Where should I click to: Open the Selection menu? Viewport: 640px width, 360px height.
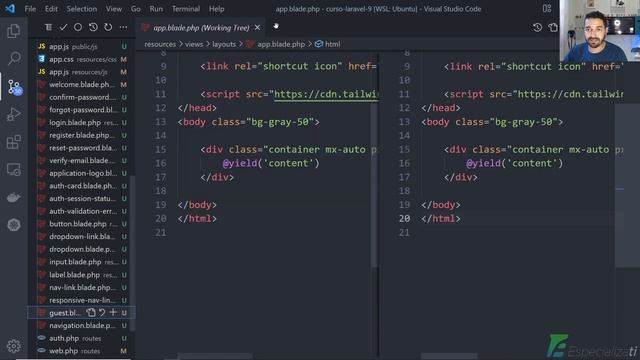[82, 9]
